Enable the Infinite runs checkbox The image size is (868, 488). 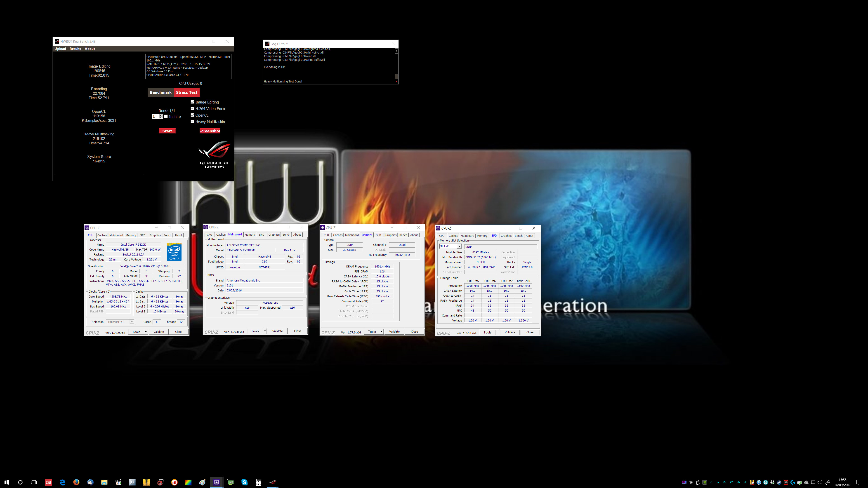[x=166, y=117]
